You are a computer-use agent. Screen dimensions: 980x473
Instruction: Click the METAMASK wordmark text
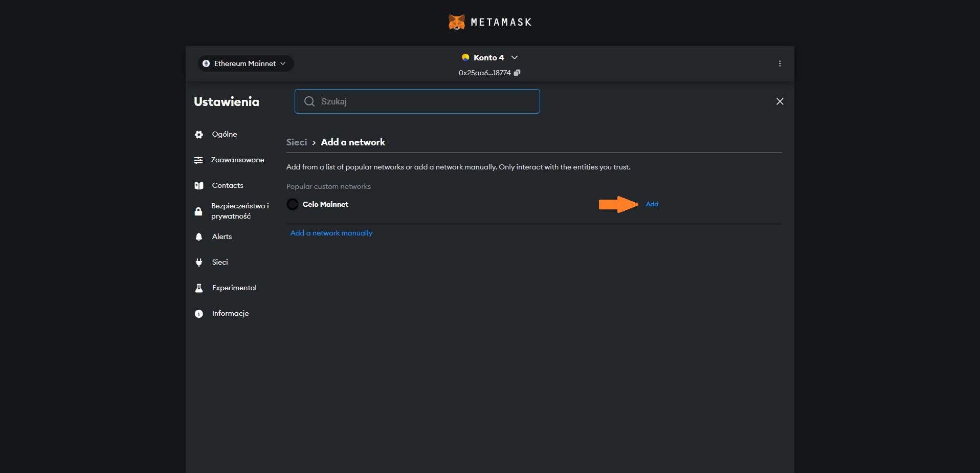(x=501, y=22)
